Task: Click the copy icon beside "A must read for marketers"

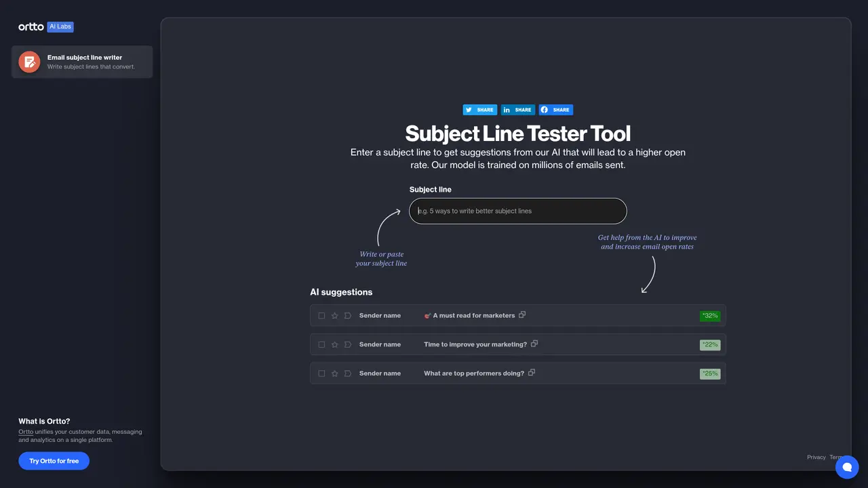Action: point(522,314)
